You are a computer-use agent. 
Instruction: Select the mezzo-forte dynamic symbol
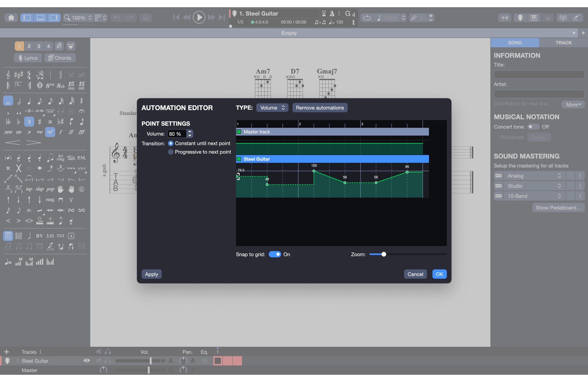coord(50,132)
